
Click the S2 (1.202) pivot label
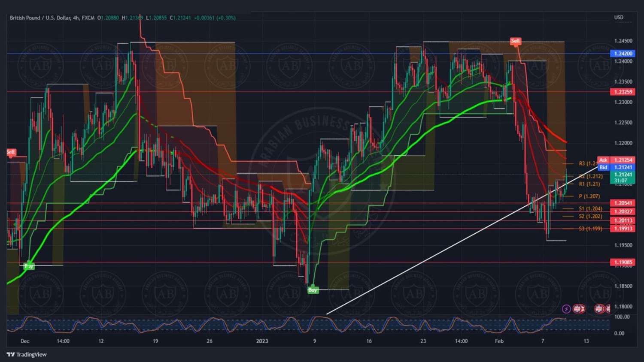pos(590,216)
